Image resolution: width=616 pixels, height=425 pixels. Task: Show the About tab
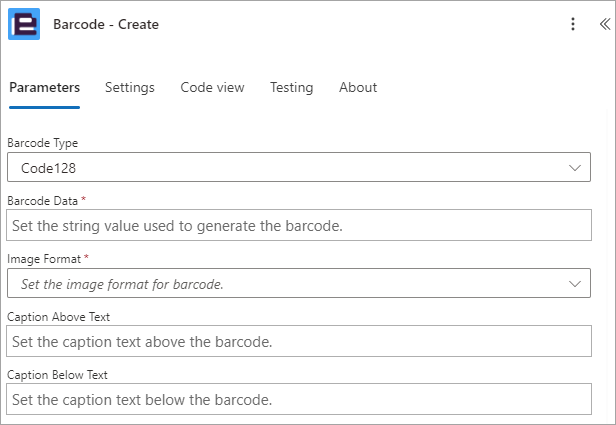pos(358,87)
